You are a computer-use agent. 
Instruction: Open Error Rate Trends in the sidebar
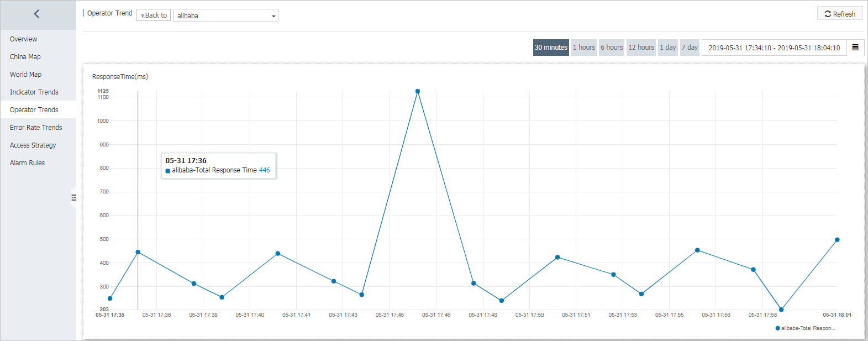[38, 128]
